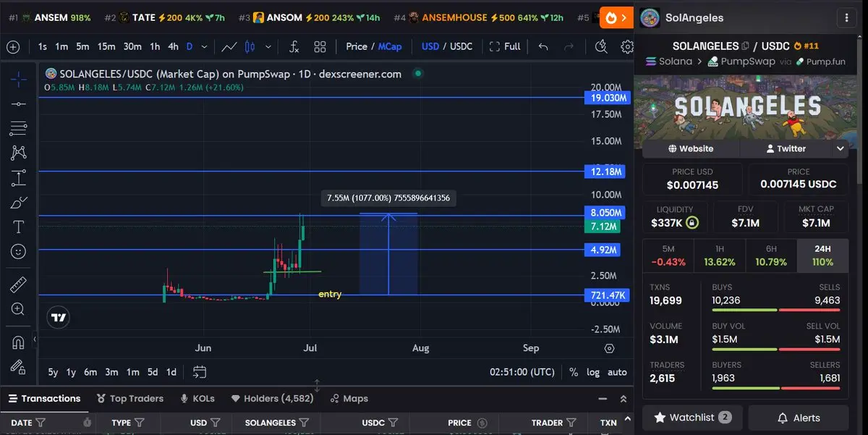Toggle lock all drawing tools
This screenshot has width=868, height=435.
(x=18, y=366)
